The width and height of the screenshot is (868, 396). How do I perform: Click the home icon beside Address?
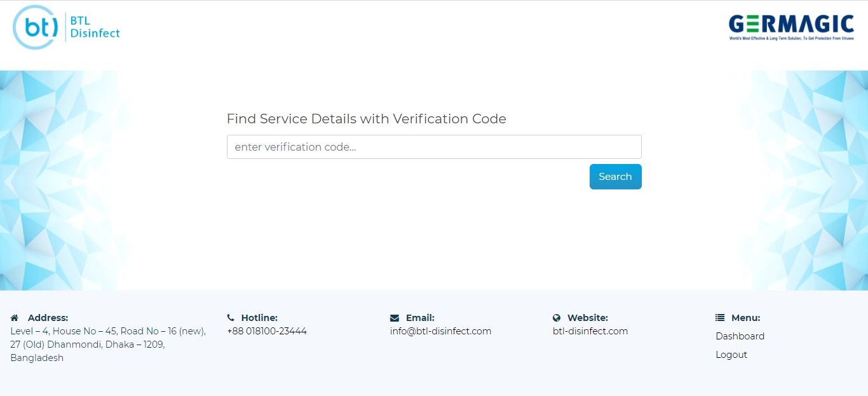point(15,318)
